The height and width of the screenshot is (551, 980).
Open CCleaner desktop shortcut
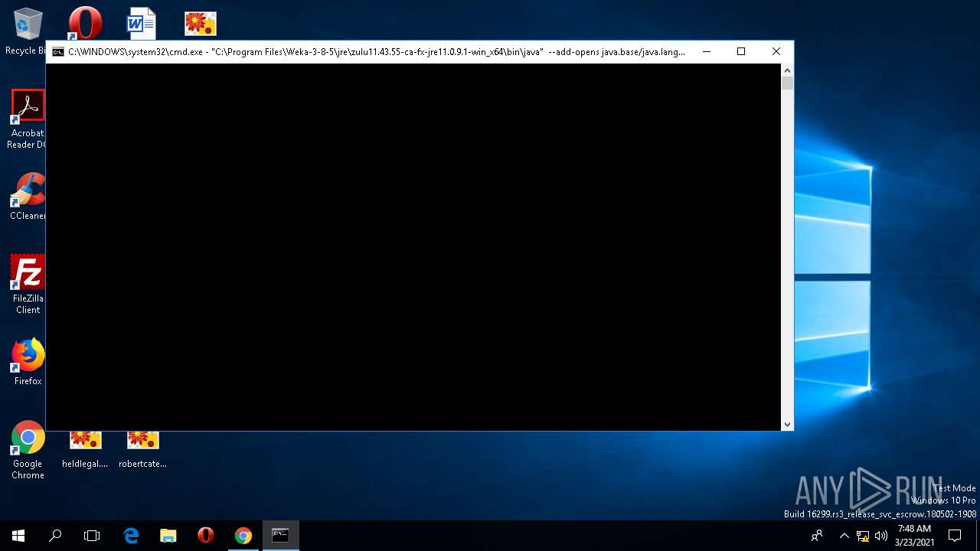28,197
